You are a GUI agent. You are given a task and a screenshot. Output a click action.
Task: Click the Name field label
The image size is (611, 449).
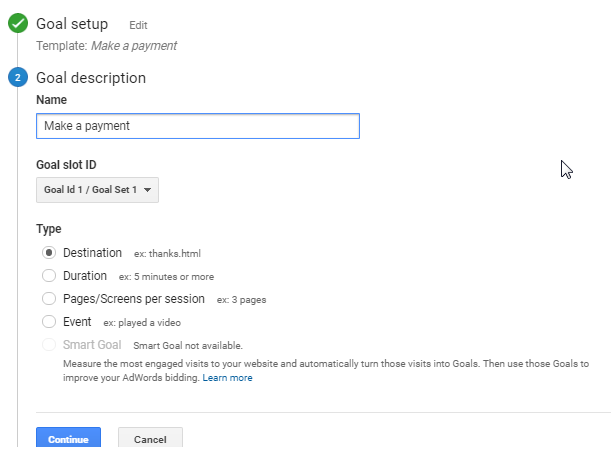[51, 100]
